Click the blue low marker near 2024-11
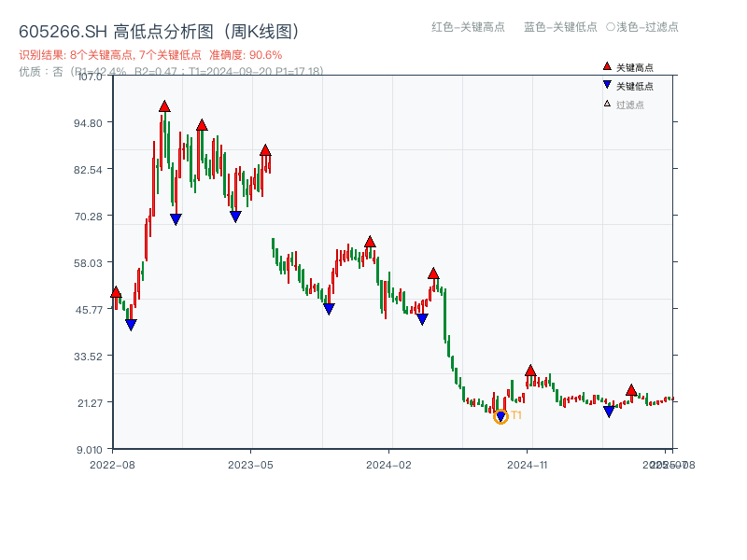The image size is (747, 560). [608, 410]
